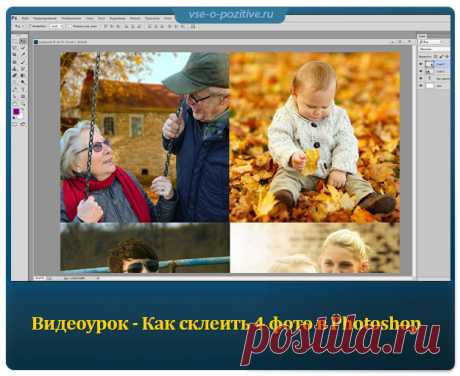This screenshot has height=376, width=460.
Task: Open the layer blend mode dropdown
Action: click(433, 49)
